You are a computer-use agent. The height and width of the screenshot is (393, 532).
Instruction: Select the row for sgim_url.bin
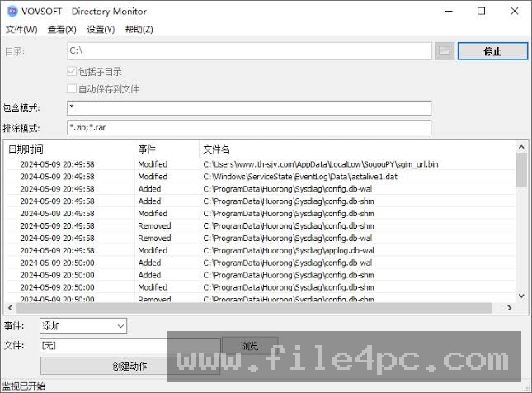tap(261, 164)
